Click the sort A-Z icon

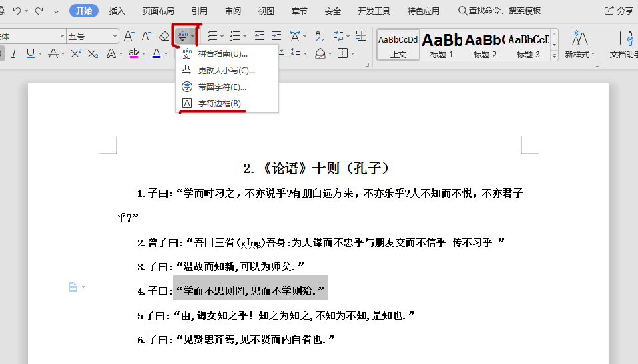click(320, 36)
